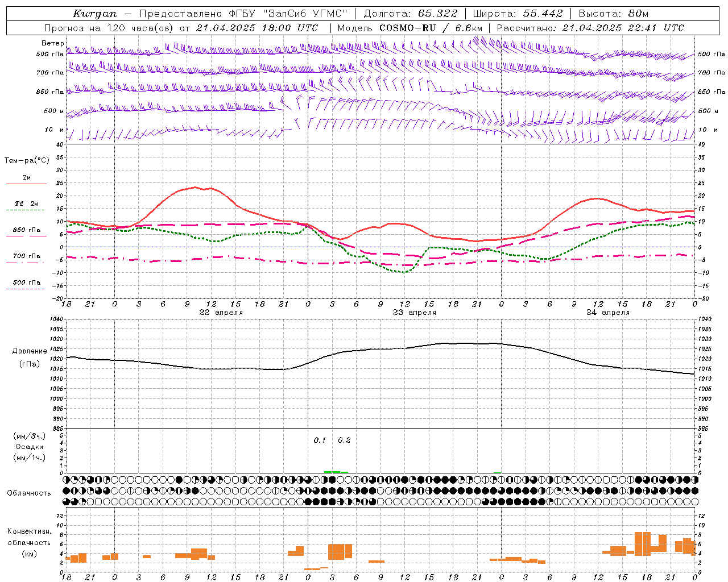
Task: Click the "985" value on left pressure axis
Action: click(57, 429)
